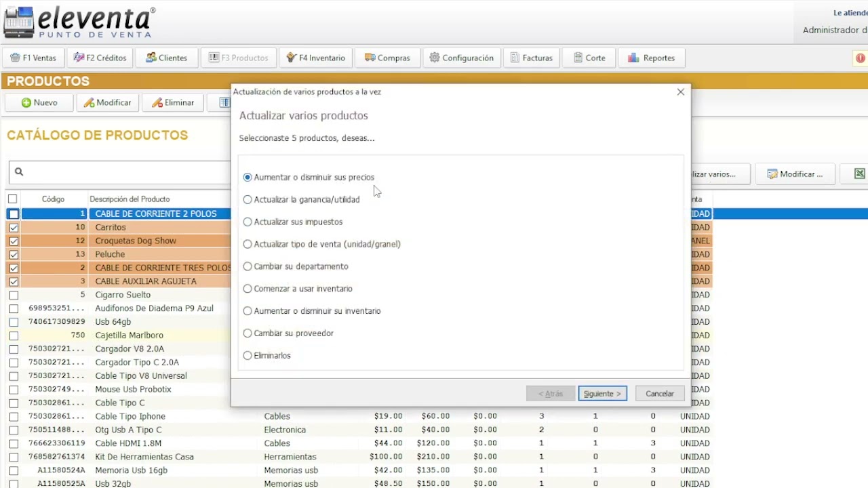868x488 pixels.
Task: Sort by the Código column header
Action: (x=53, y=199)
